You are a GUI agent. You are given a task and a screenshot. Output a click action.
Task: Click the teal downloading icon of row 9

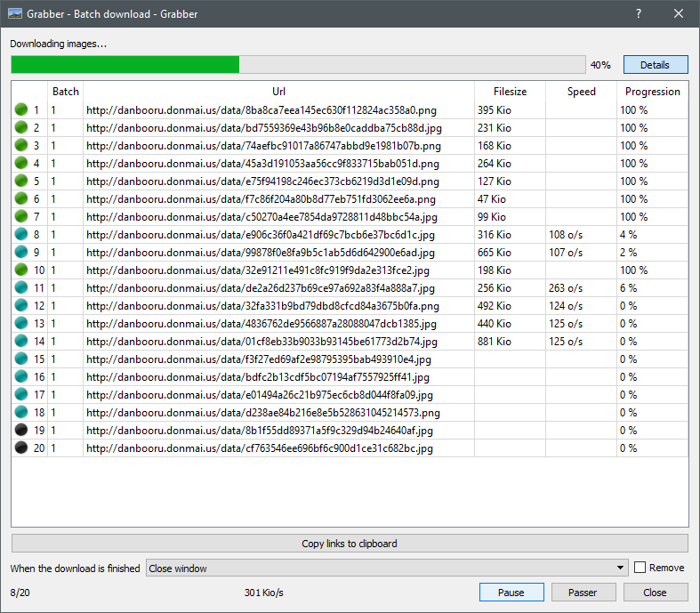click(x=21, y=252)
